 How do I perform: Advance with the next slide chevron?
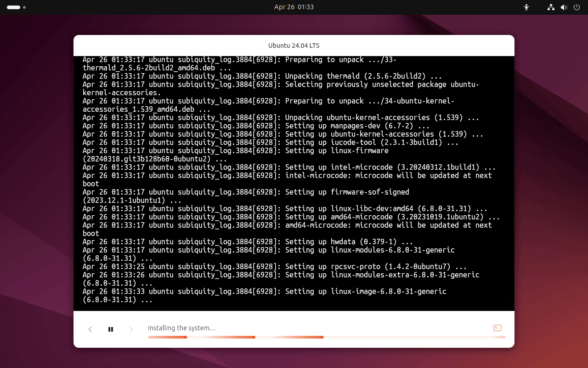click(131, 329)
